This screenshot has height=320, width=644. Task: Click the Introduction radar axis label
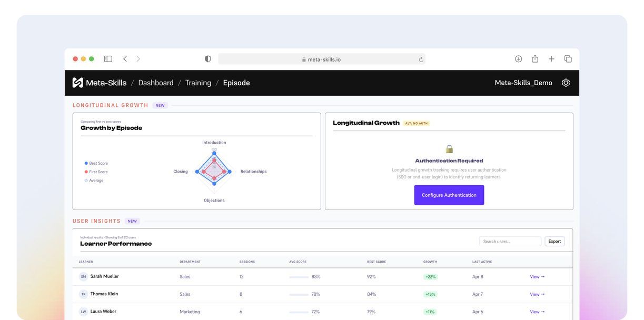pos(214,143)
